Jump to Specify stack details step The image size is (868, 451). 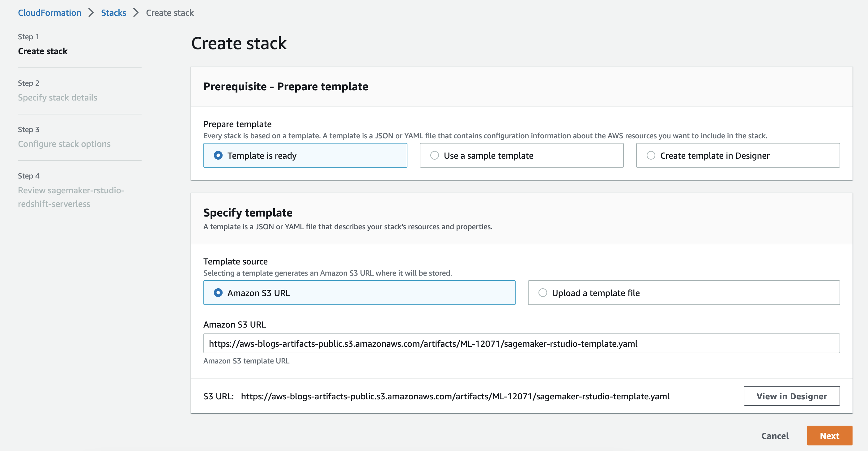tap(57, 97)
